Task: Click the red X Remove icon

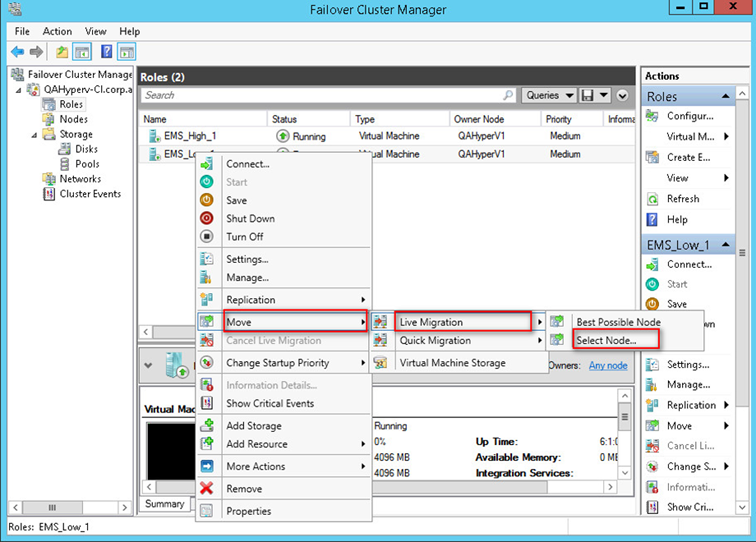Action: click(x=207, y=489)
